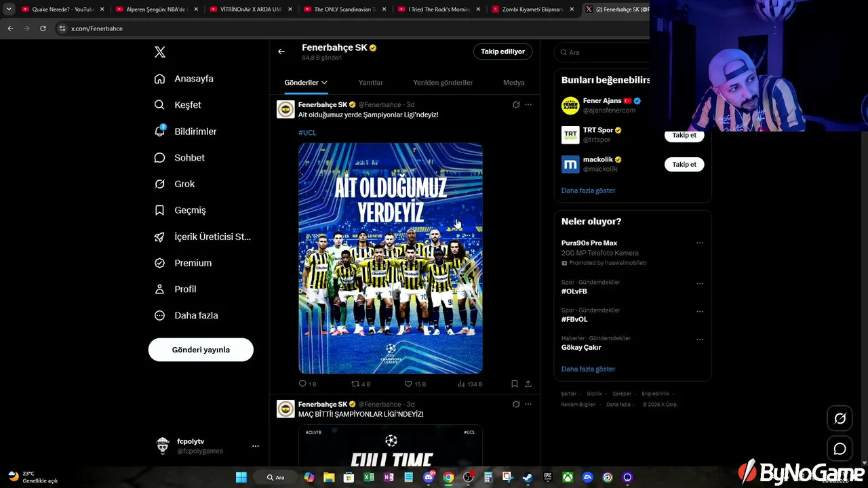868x488 pixels.
Task: Follow mackolik with Takip et
Action: 684,164
